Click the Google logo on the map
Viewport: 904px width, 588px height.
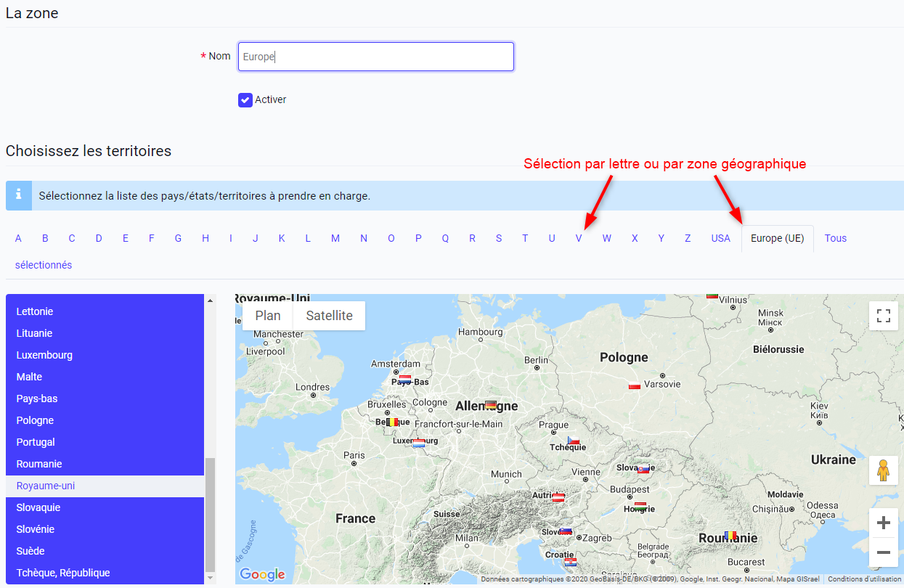(261, 574)
